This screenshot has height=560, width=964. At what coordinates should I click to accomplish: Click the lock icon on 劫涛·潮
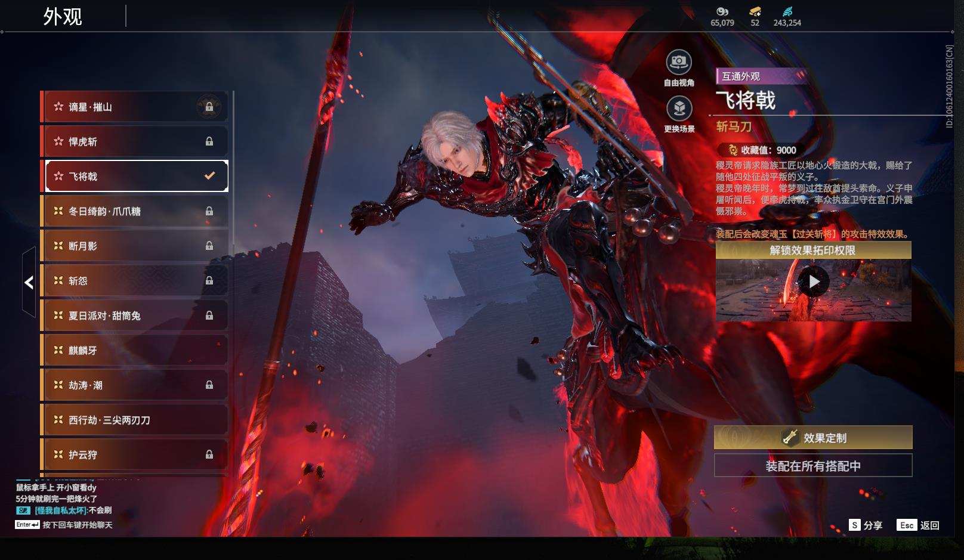click(x=209, y=385)
